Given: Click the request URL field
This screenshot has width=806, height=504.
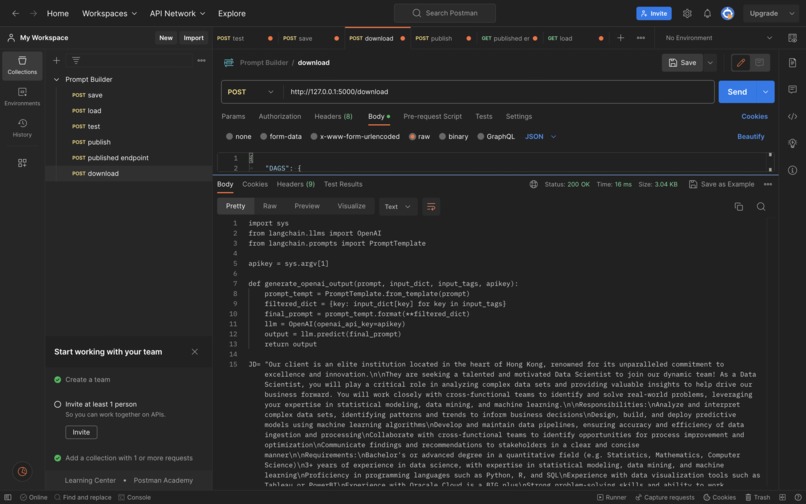Looking at the screenshot, I should (499, 92).
